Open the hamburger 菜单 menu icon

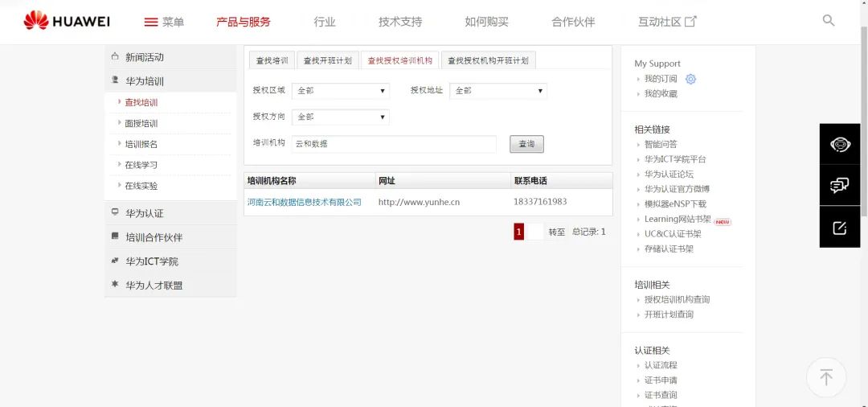[151, 22]
